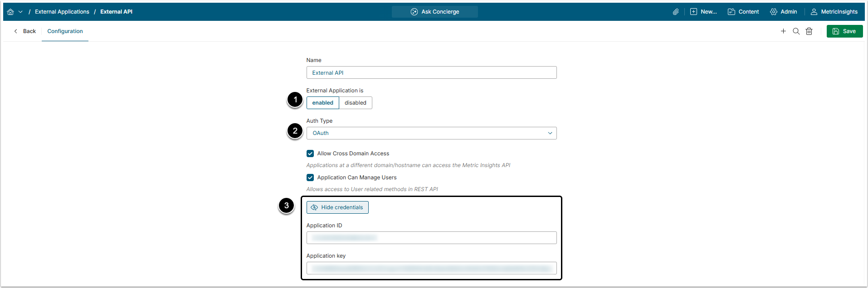
Task: Edit the Name input field
Action: (x=431, y=72)
